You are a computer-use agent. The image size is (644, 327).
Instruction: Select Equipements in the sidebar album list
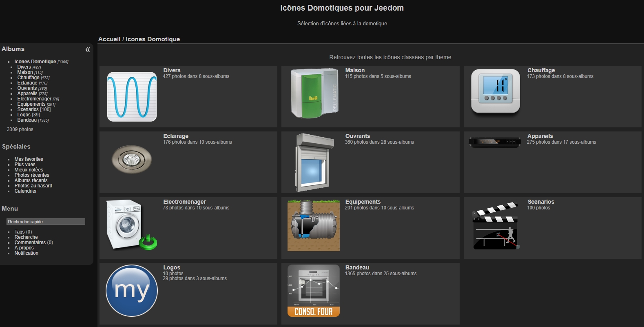pyautogui.click(x=31, y=104)
